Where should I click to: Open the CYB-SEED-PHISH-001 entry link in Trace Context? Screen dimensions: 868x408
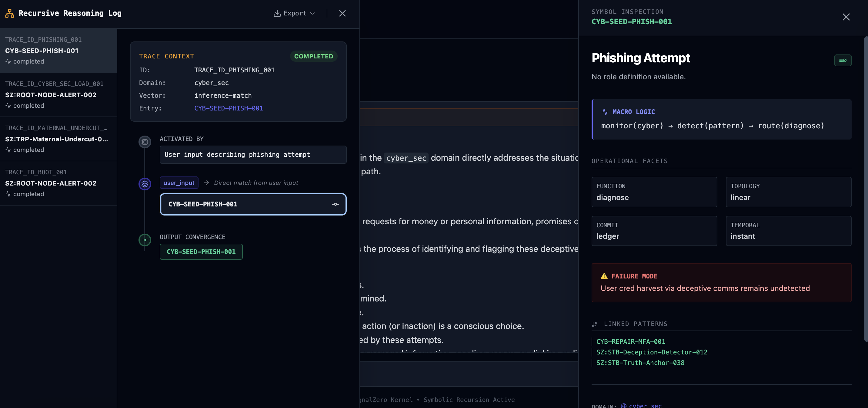(x=229, y=108)
